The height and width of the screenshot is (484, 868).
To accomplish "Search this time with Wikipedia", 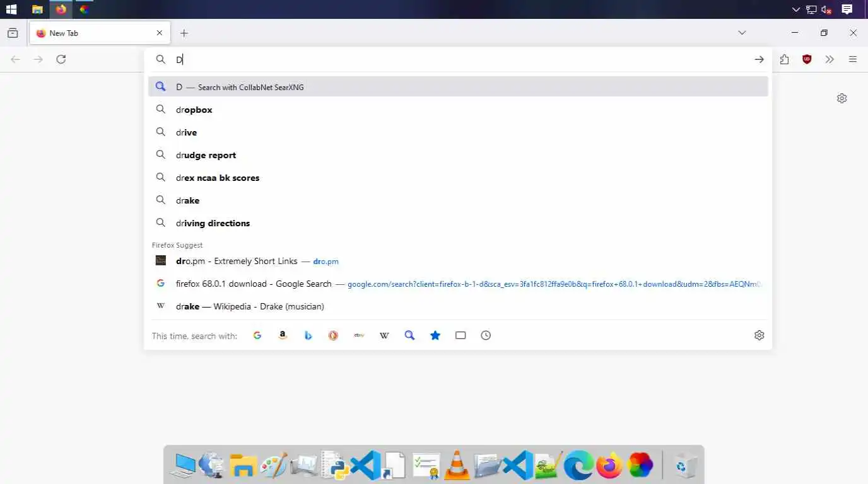I will (x=384, y=335).
